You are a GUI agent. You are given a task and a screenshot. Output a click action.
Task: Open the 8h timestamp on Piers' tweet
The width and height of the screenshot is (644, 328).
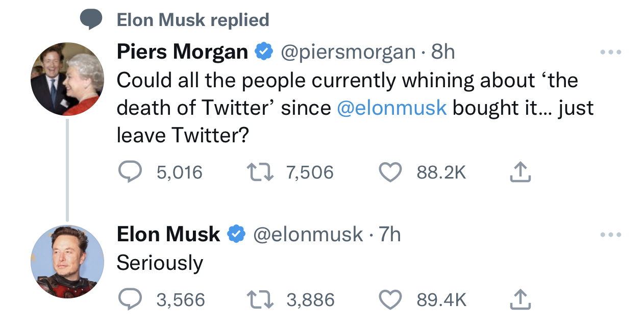[443, 52]
